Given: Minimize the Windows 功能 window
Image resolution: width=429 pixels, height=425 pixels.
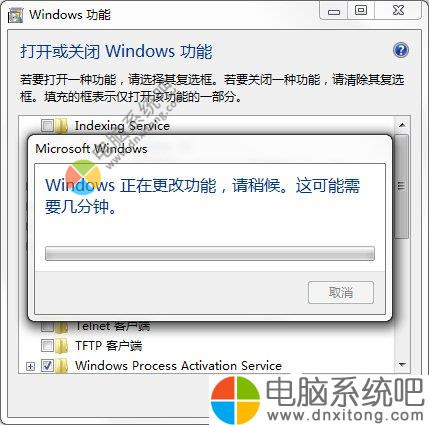Looking at the screenshot, I should pyautogui.click(x=334, y=12).
